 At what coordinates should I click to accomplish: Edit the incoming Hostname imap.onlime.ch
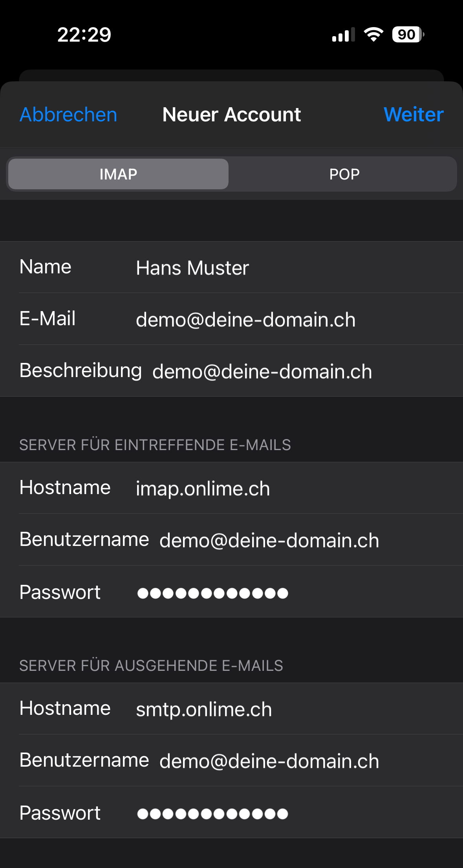pos(231,488)
